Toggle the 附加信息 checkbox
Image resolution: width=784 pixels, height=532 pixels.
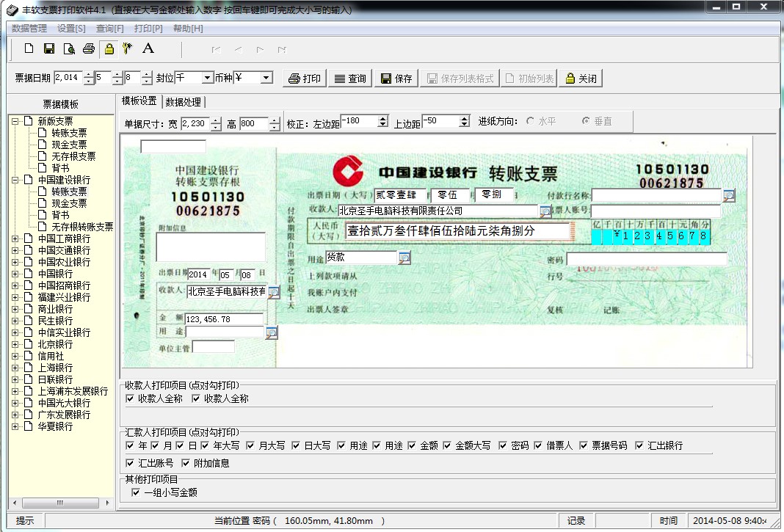[x=186, y=464]
